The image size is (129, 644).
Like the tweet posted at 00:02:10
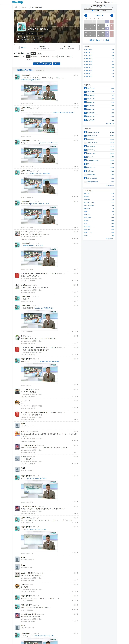coord(77,227)
